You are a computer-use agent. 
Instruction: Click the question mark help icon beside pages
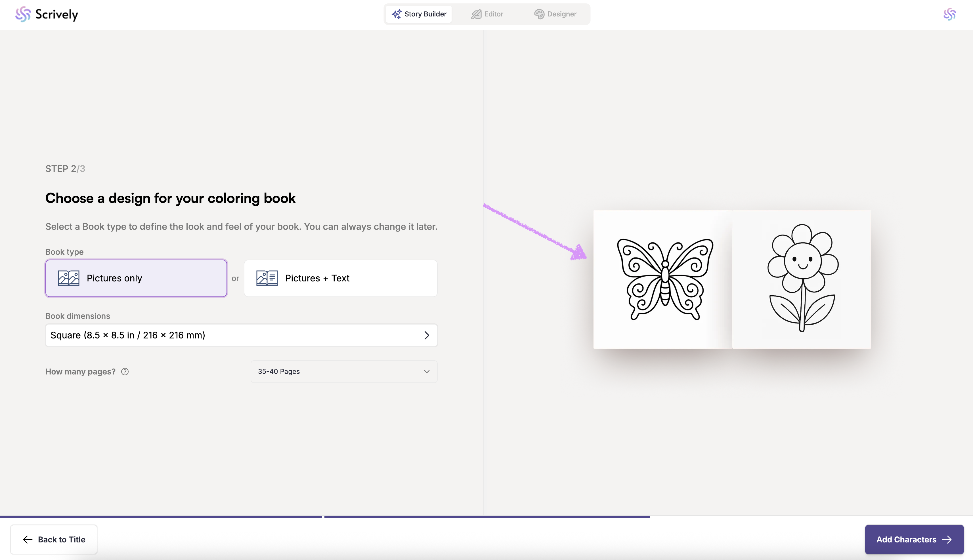pyautogui.click(x=125, y=372)
